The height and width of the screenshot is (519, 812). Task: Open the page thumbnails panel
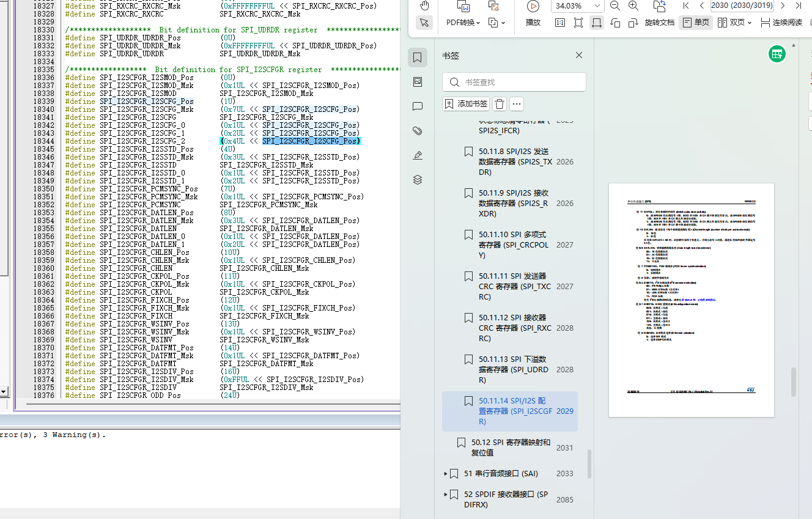(417, 81)
